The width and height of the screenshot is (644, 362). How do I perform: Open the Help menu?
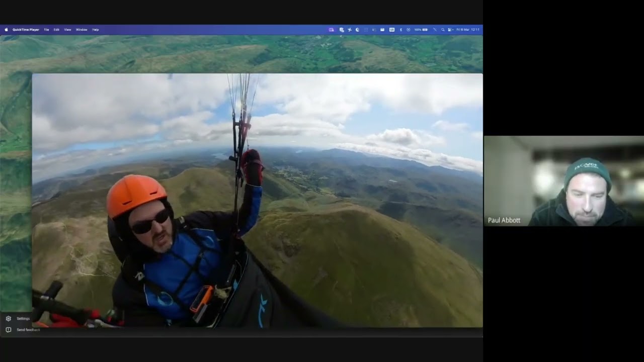(96, 30)
